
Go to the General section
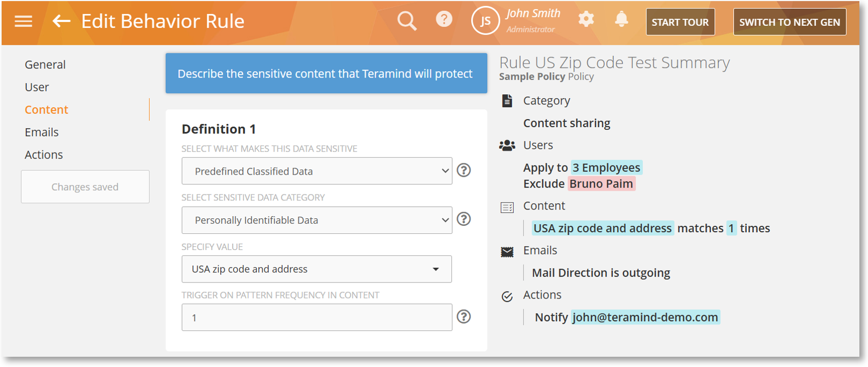[x=45, y=65]
